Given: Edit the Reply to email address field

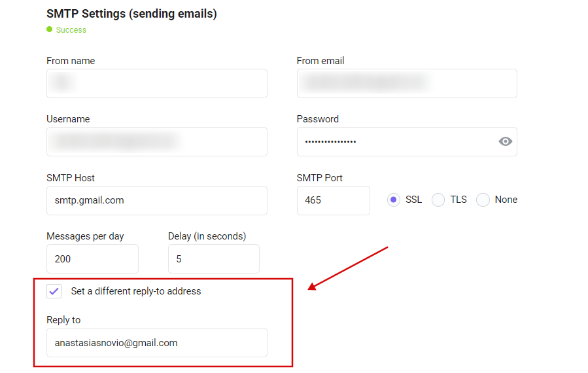Looking at the screenshot, I should coord(157,343).
